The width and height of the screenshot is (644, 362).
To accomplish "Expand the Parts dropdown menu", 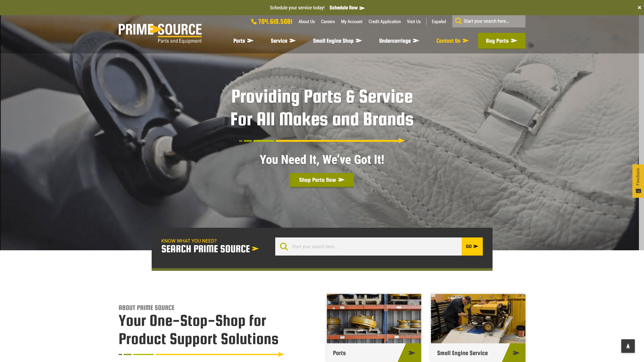I will [243, 41].
